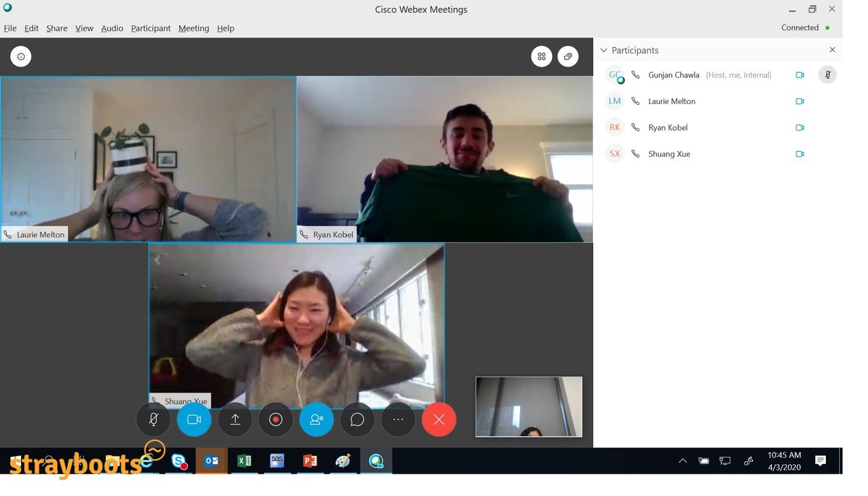868x496 pixels.
Task: Select GC avatar for Gunjan Chawla
Action: (615, 75)
